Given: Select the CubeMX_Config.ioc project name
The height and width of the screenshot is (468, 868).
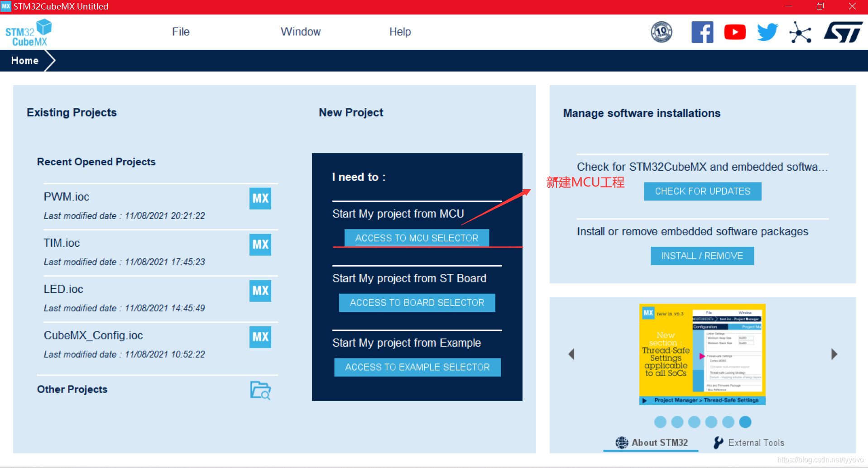Looking at the screenshot, I should tap(93, 335).
